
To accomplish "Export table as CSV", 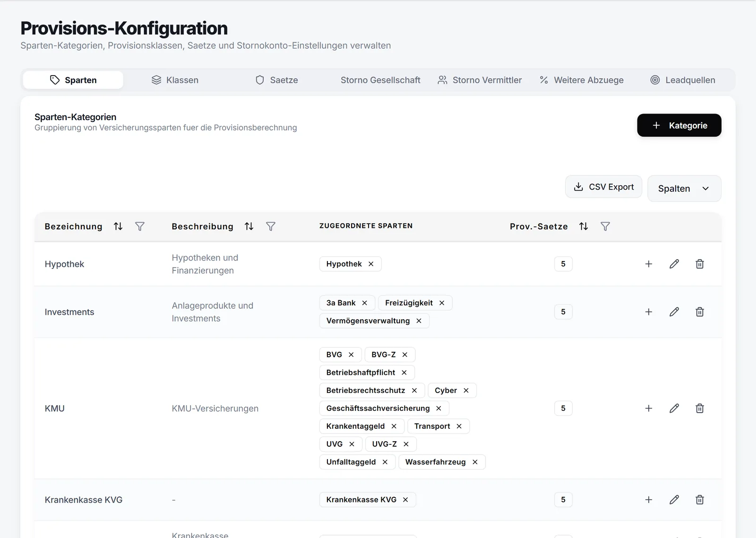I will click(x=603, y=187).
